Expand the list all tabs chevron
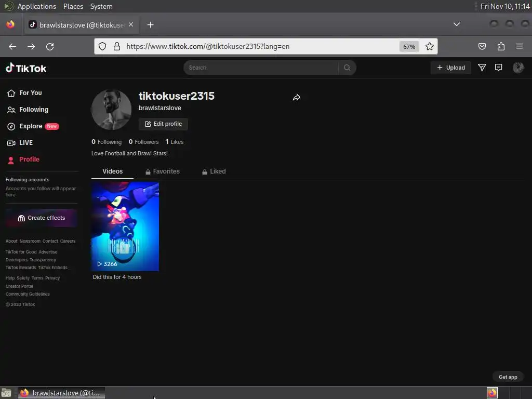532x399 pixels. [x=457, y=24]
